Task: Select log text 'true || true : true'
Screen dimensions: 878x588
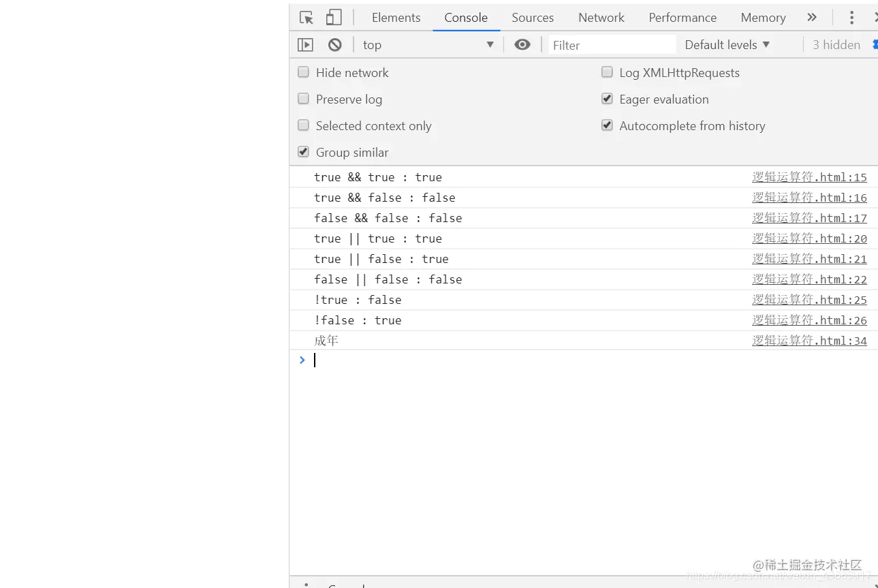Action: pyautogui.click(x=378, y=238)
